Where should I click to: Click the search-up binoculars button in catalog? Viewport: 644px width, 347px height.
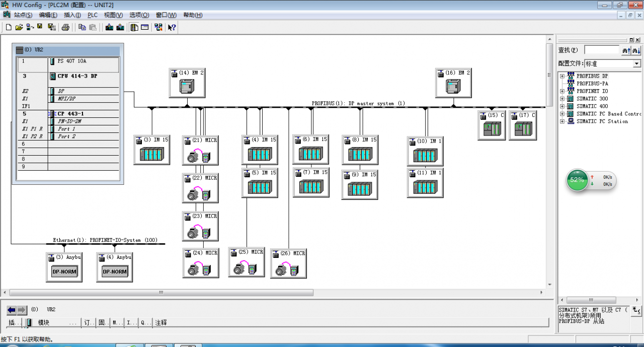click(x=626, y=50)
